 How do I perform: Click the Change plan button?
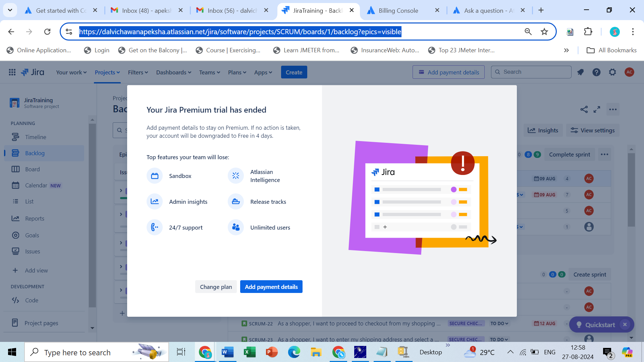[x=216, y=287]
